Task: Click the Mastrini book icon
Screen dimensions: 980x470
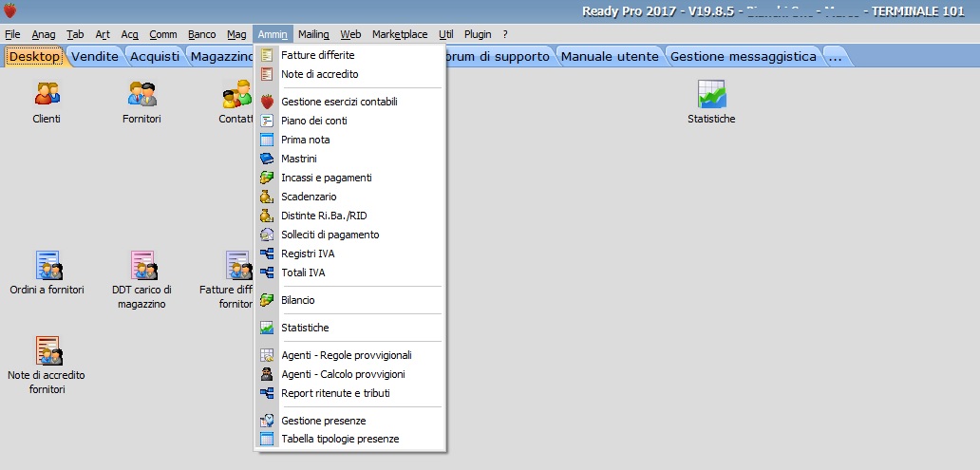Action: coord(267,159)
